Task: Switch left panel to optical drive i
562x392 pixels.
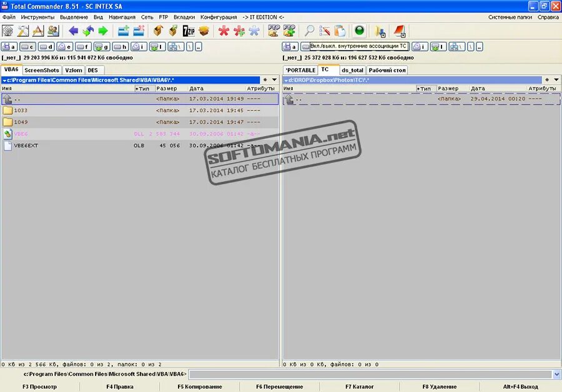Action: pos(139,47)
